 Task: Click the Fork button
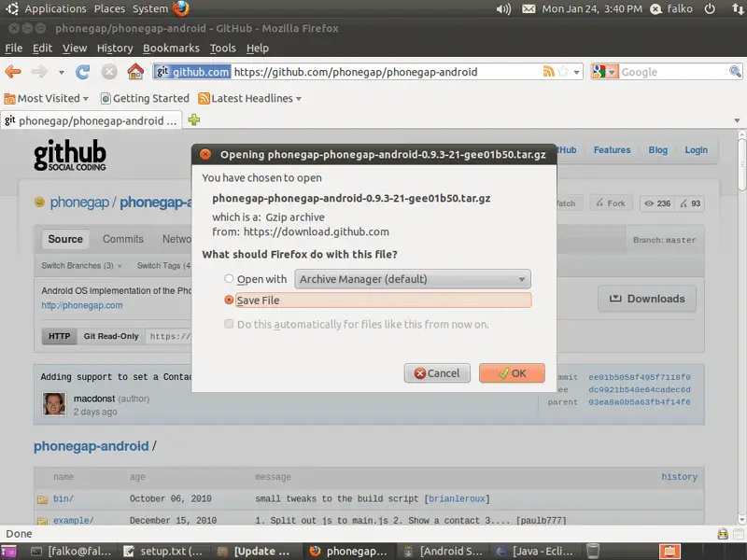(611, 203)
